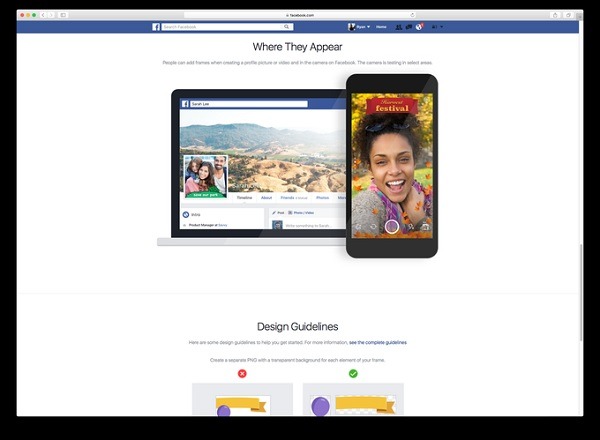Viewport: 600px width, 440px height.
Task: Expand the account settings dropdown arrow
Action: [x=442, y=27]
